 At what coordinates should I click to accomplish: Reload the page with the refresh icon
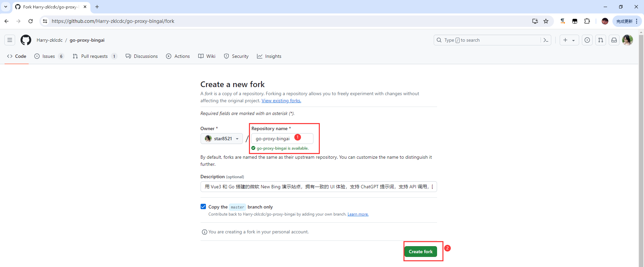point(31,21)
